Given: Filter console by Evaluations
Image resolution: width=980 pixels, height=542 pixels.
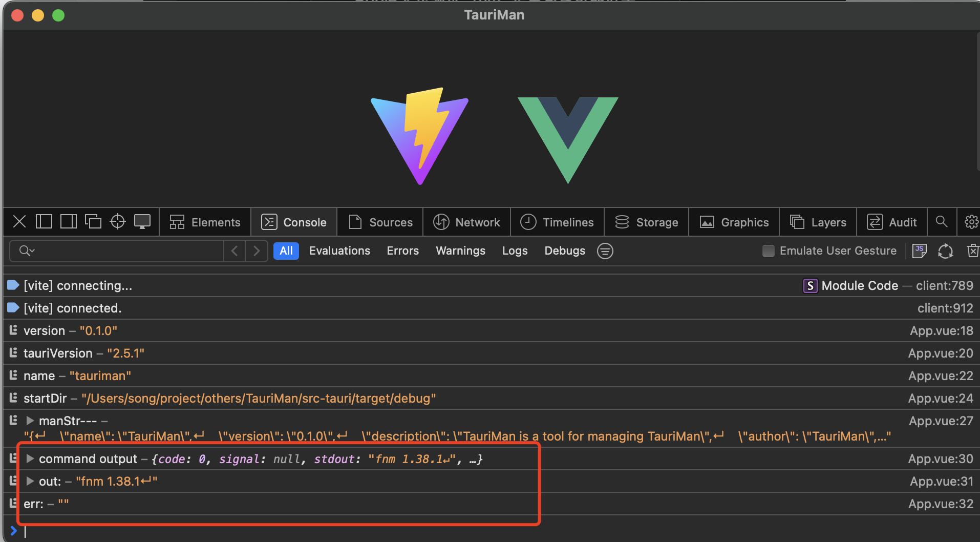Looking at the screenshot, I should [339, 251].
